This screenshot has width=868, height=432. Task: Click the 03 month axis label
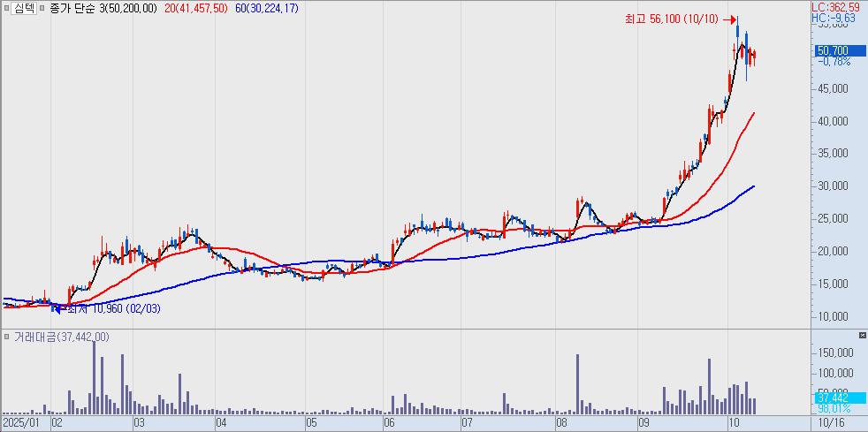[x=140, y=423]
